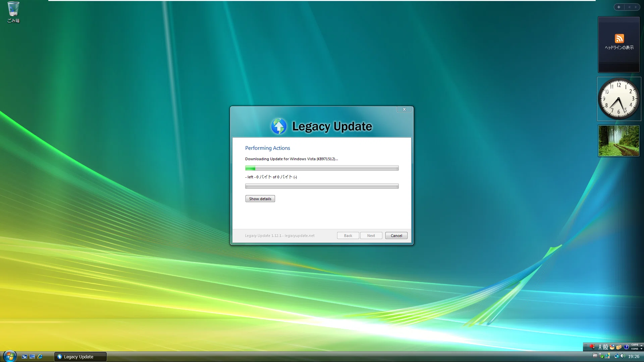Screen dimensions: 644x362
Task: Open the Windows Start orb
Action: tap(10, 356)
